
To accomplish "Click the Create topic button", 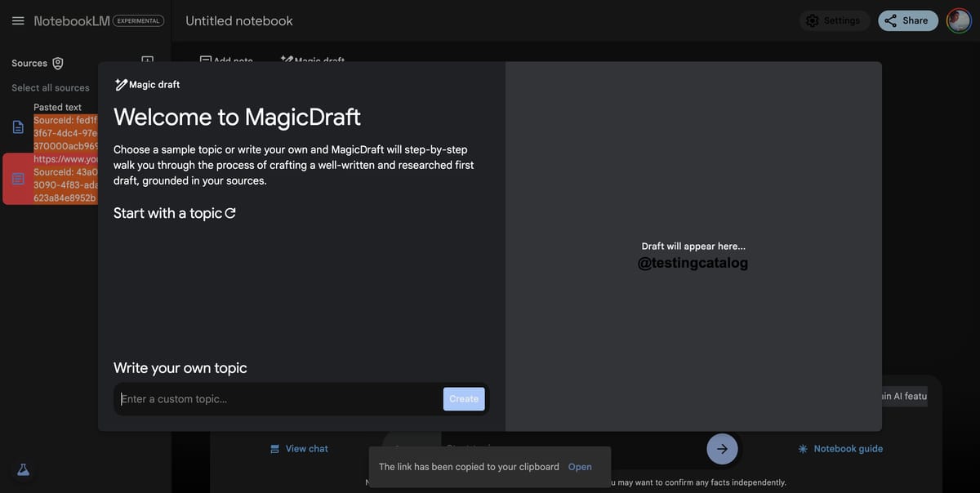I will click(464, 399).
